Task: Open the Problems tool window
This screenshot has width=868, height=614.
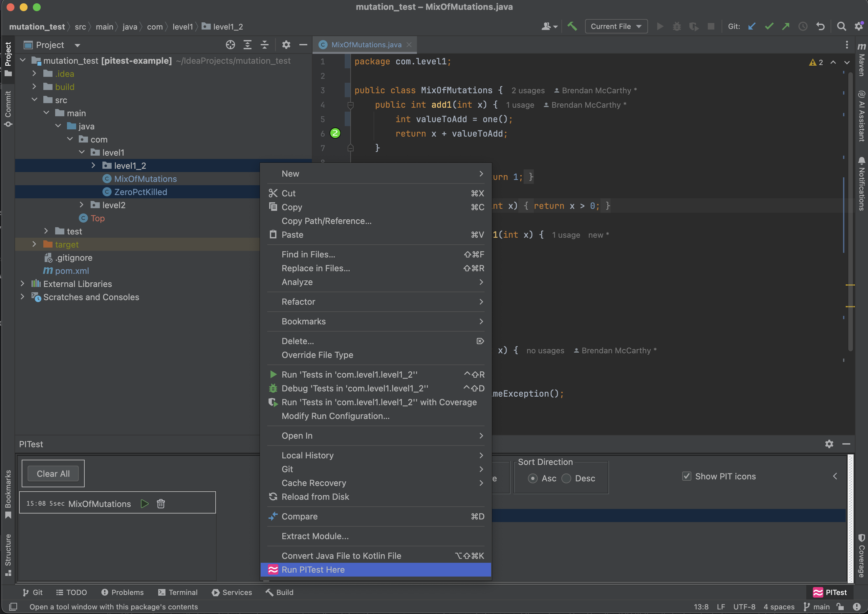Action: click(122, 592)
